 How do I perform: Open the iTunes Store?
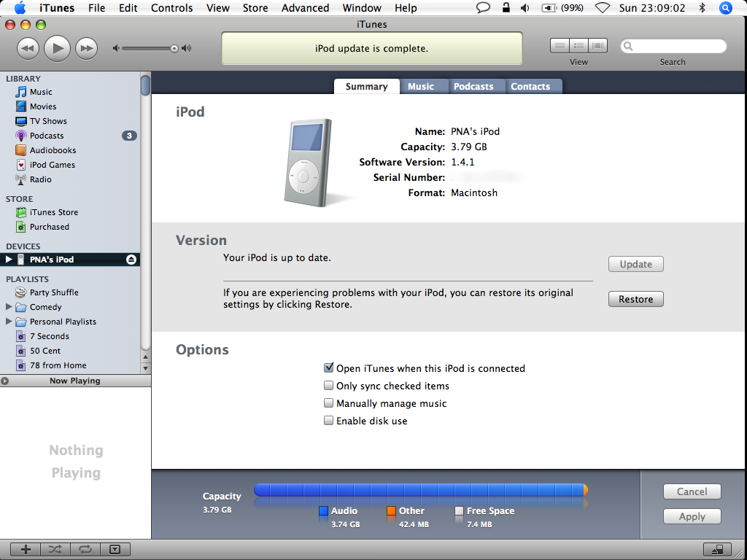coord(54,212)
